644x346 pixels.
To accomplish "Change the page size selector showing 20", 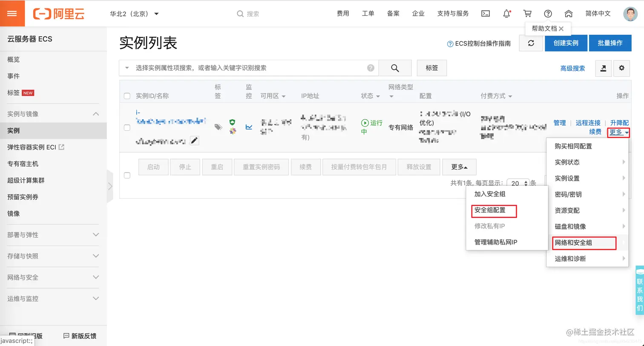I will 518,183.
